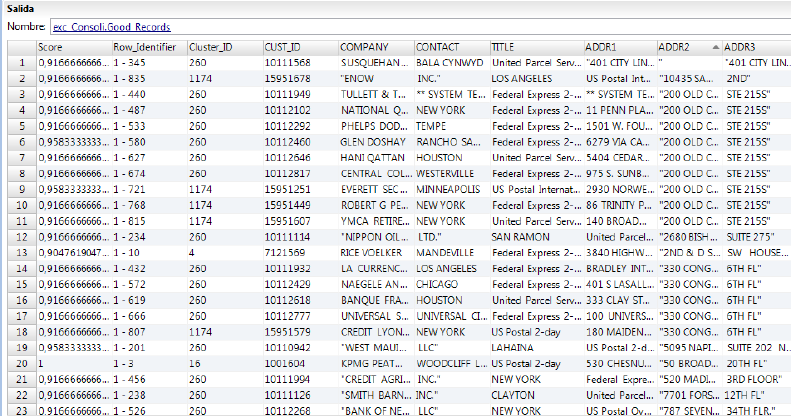Select company cell RICE VOELKER
Image resolution: width=791 pixels, height=416 pixels.
point(376,253)
